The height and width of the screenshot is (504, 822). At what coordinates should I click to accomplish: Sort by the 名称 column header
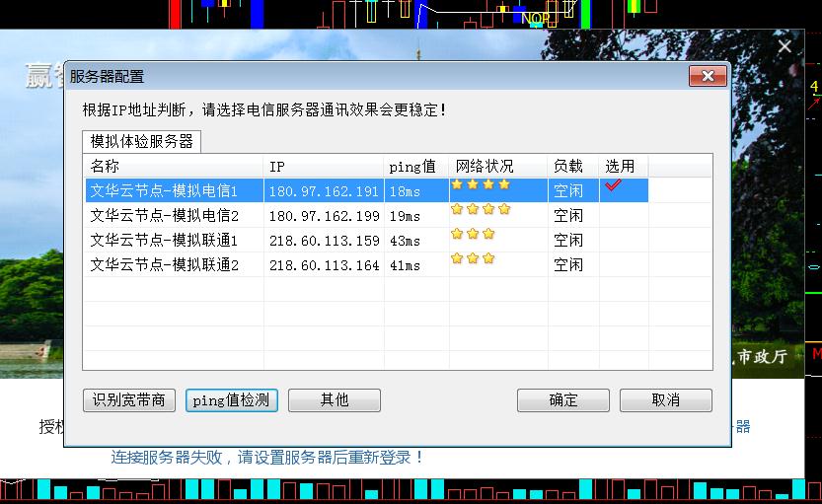click(173, 166)
